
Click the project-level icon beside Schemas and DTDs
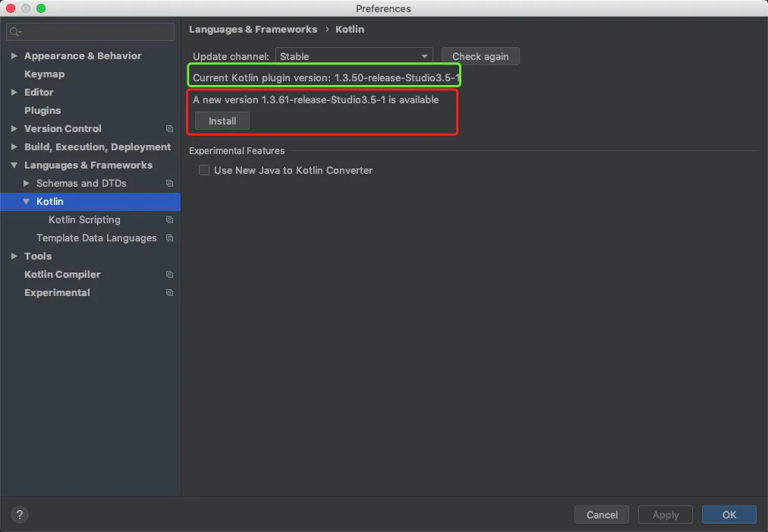pyautogui.click(x=169, y=183)
